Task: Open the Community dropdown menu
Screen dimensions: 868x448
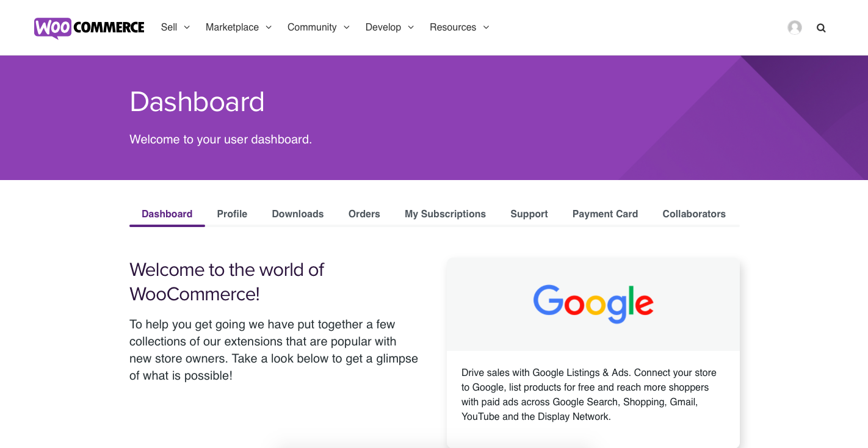Action: click(318, 27)
